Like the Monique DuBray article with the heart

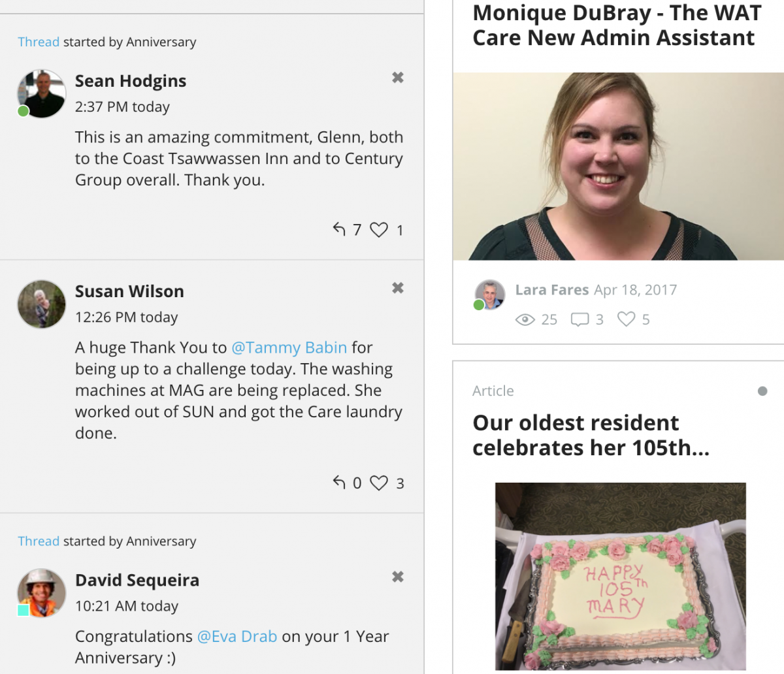[626, 319]
